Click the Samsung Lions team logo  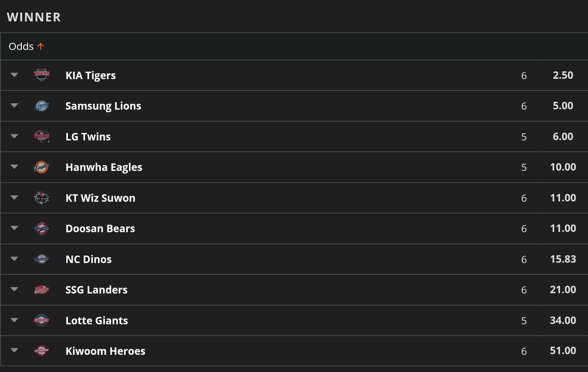[x=42, y=106]
